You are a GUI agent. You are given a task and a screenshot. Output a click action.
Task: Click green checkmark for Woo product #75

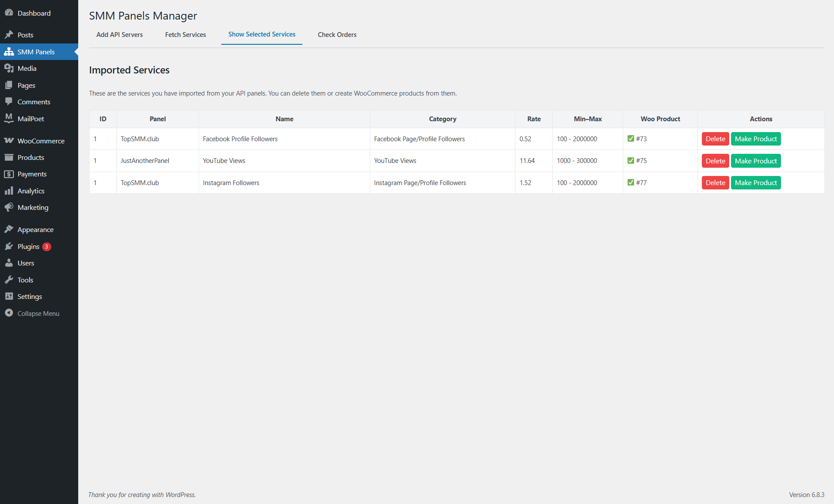(631, 160)
